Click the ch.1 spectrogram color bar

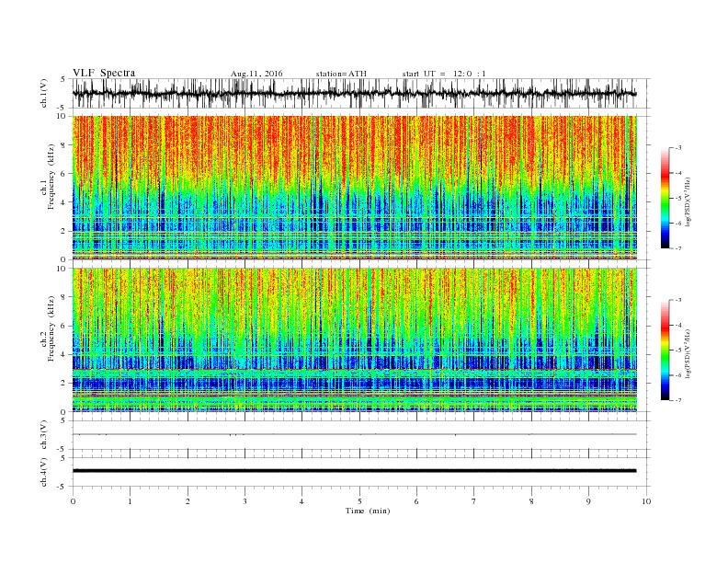click(665, 198)
